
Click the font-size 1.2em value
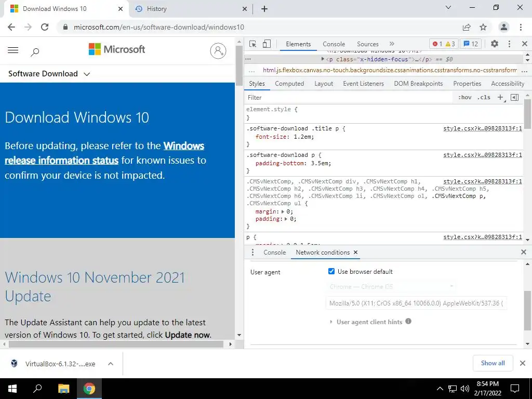[x=303, y=137]
